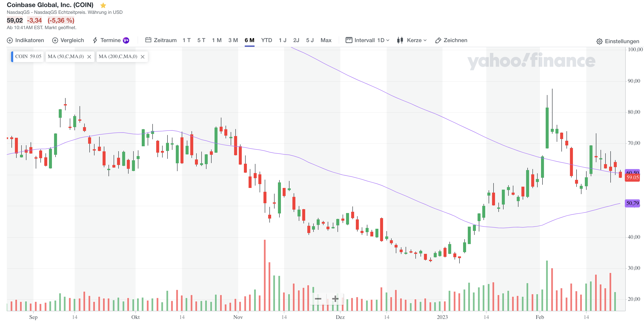644x324 pixels.
Task: Zoom in the chart with the plus button
Action: pyautogui.click(x=335, y=298)
